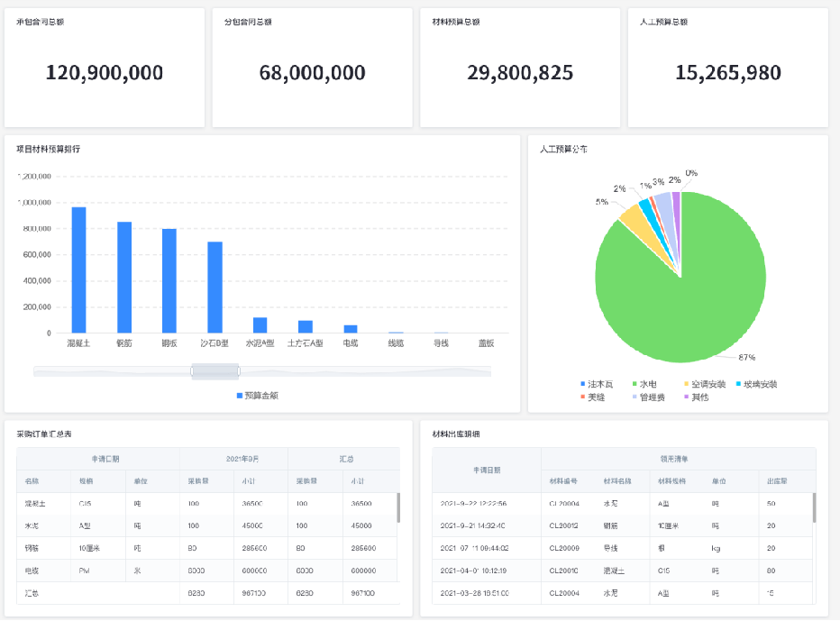Click the 领东清单 table header
The width and height of the screenshot is (840, 621).
tap(678, 459)
